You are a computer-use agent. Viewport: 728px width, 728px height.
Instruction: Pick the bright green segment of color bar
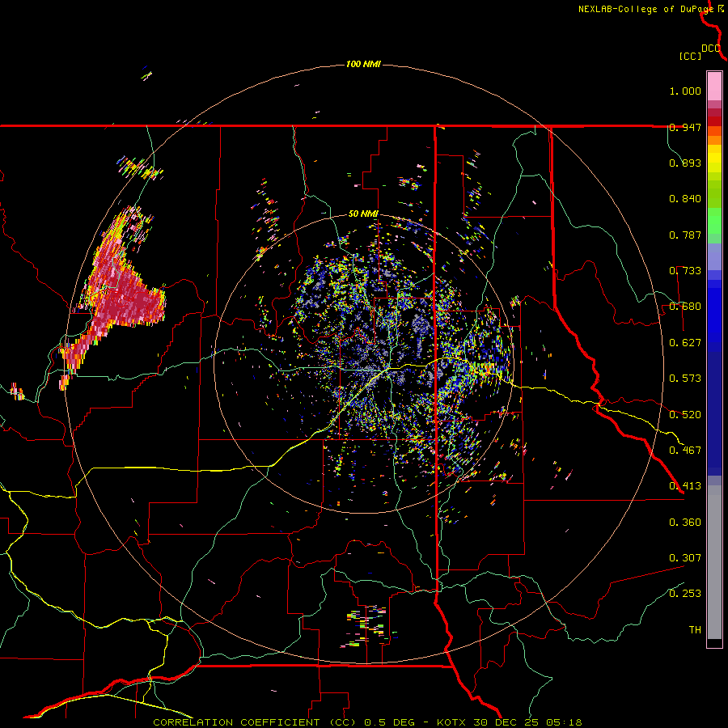click(x=714, y=221)
